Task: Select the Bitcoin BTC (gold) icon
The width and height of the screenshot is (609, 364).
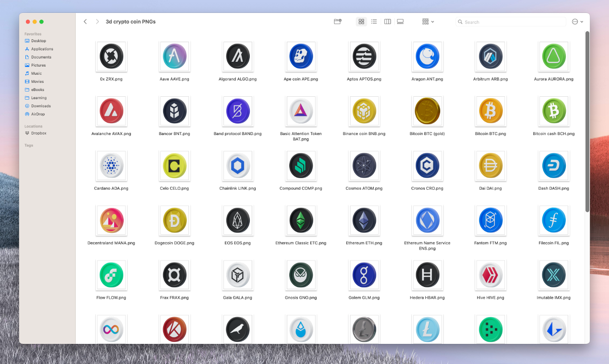Action: coord(427,111)
